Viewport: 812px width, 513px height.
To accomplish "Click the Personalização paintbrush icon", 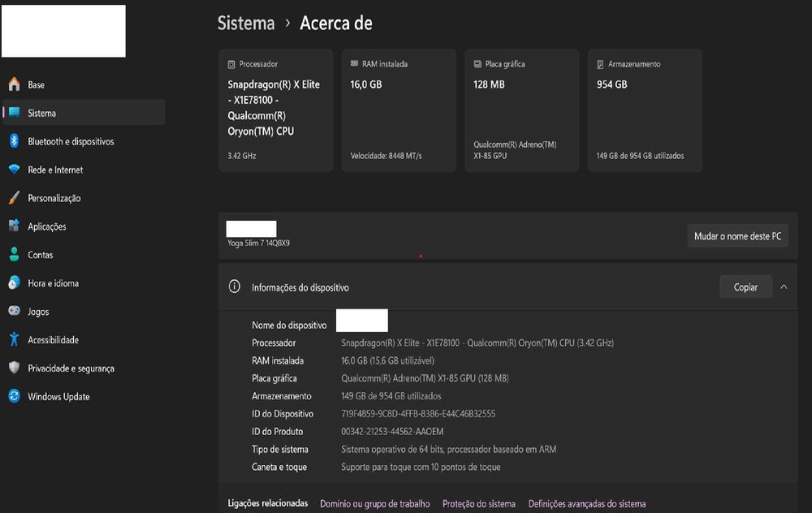I will coord(14,198).
